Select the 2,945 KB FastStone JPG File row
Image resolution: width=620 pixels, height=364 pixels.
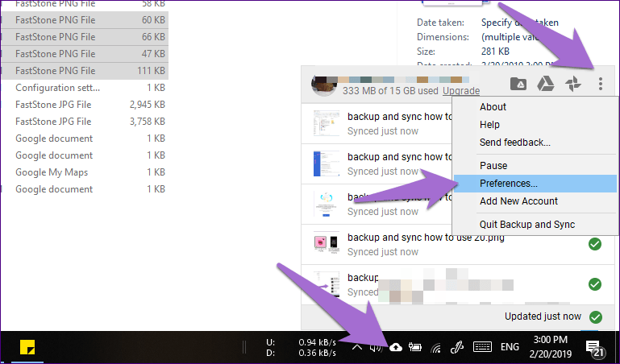click(85, 105)
